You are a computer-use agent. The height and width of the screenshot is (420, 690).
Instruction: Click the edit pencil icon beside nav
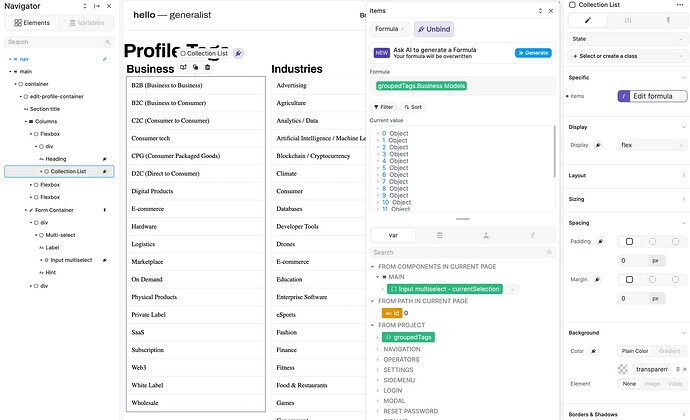click(x=104, y=59)
